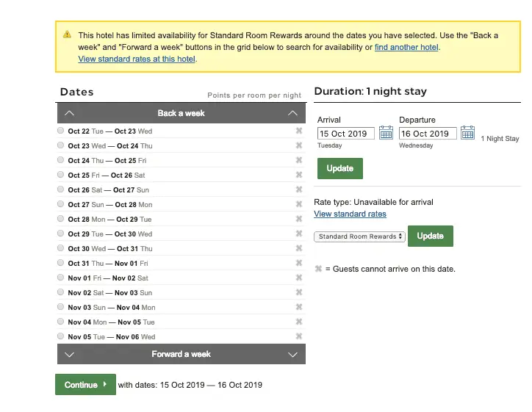The width and height of the screenshot is (532, 412).
Task: Expand dates using 'Forward a week' bar
Action: point(181,354)
